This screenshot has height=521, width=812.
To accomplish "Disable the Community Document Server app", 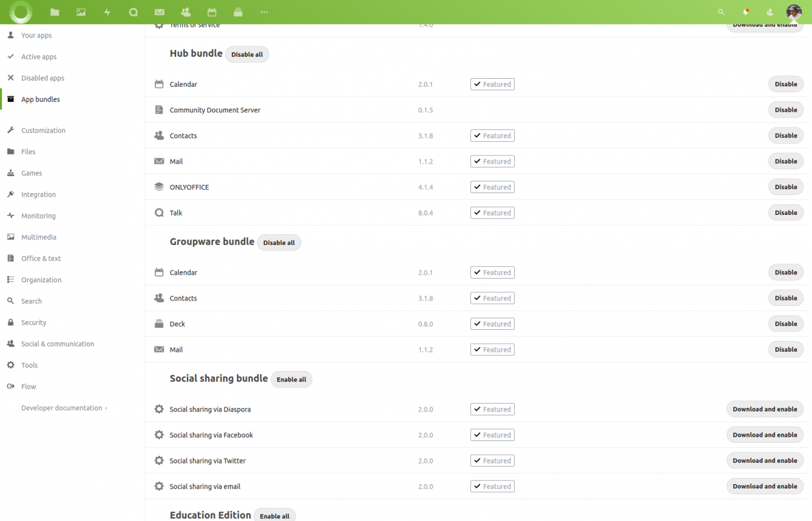I will 786,110.
